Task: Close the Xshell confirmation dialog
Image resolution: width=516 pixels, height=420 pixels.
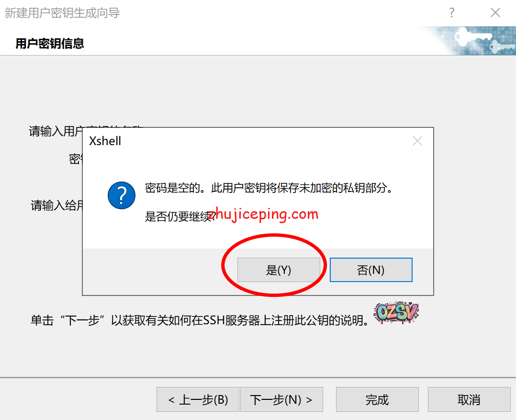Action: pos(417,141)
